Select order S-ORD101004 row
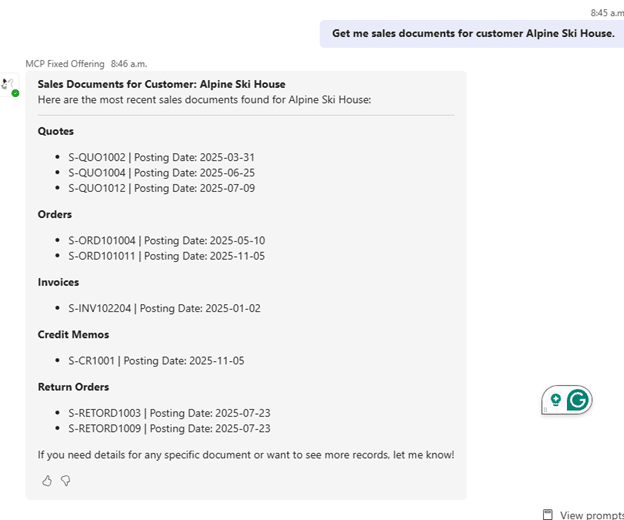The image size is (624, 520). pos(166,241)
